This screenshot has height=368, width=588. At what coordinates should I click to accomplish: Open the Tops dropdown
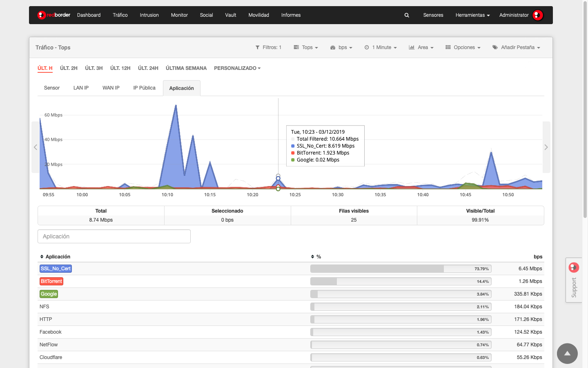[306, 47]
